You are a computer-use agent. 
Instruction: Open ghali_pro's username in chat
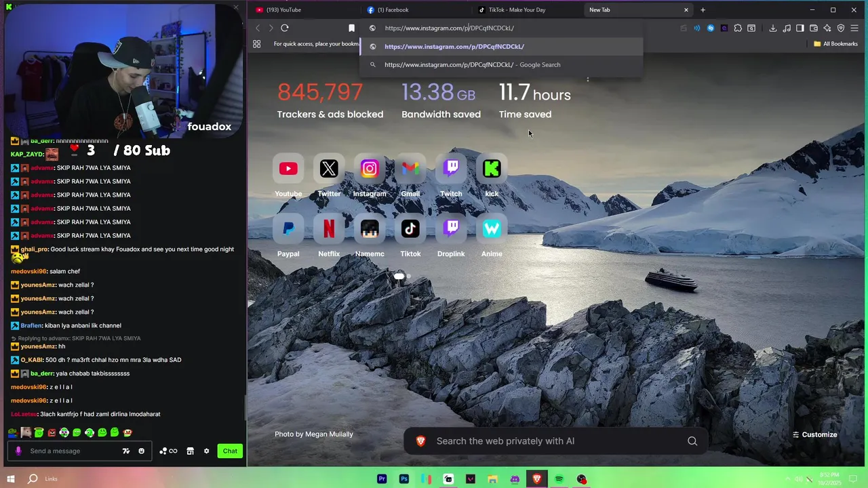[35, 249]
